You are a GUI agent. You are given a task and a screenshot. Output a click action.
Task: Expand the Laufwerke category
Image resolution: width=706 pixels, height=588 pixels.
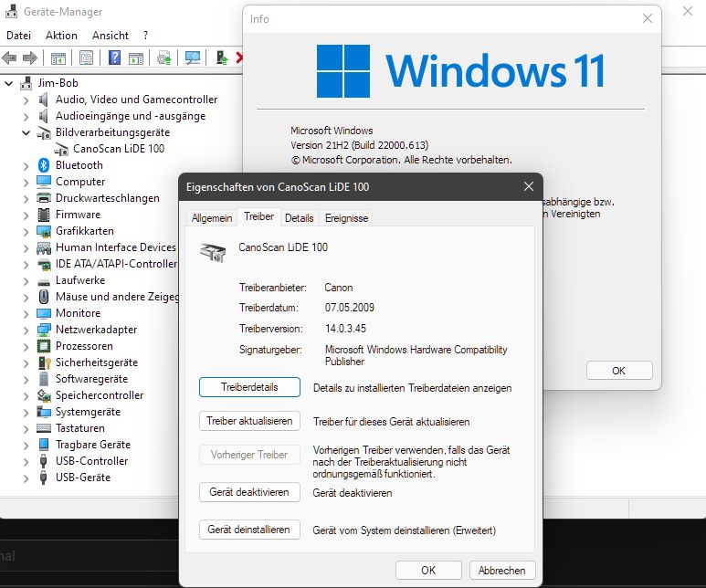pyautogui.click(x=26, y=281)
